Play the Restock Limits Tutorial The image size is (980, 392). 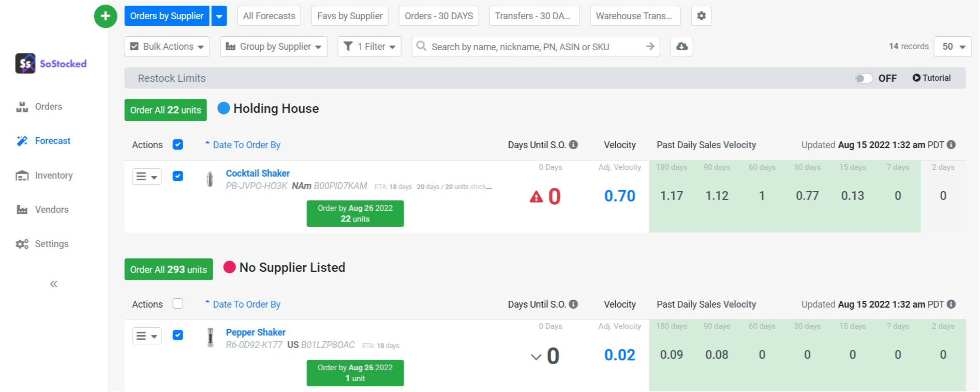point(931,78)
